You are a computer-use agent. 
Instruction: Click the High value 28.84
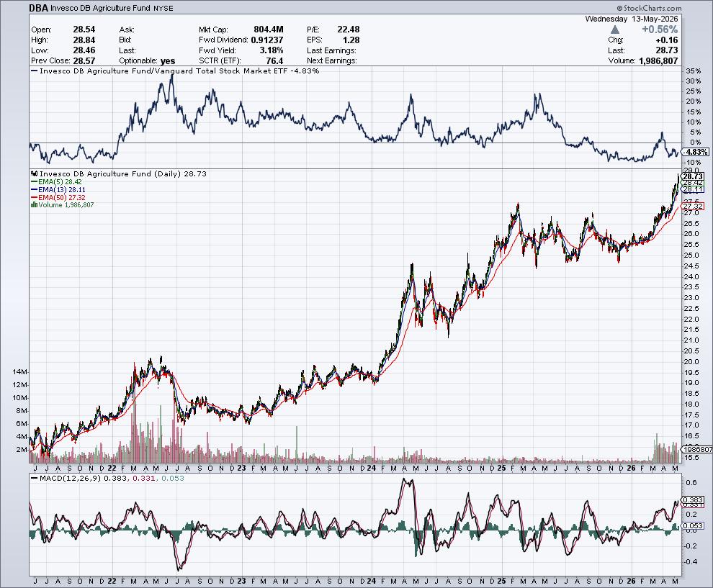click(x=84, y=40)
